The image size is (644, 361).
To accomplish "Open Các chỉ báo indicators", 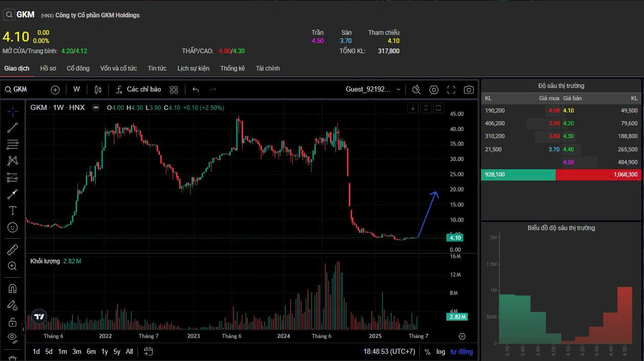I will tap(138, 89).
